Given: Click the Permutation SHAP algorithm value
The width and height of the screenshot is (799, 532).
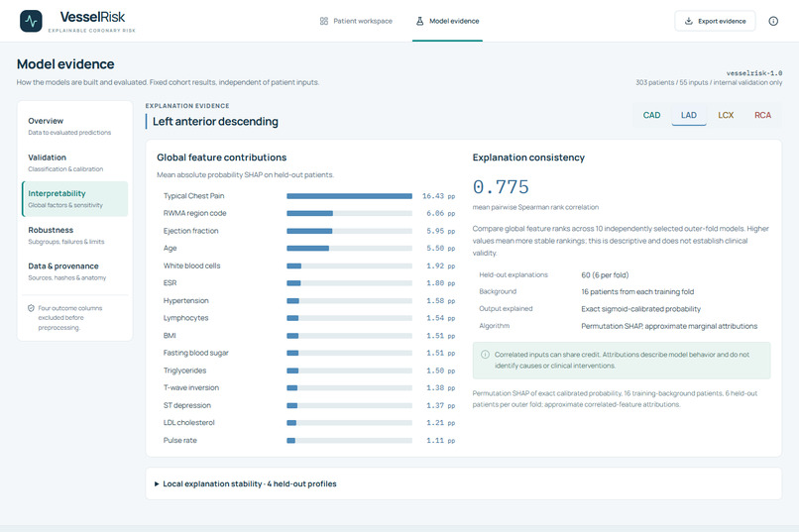Looking at the screenshot, I should click(x=669, y=326).
